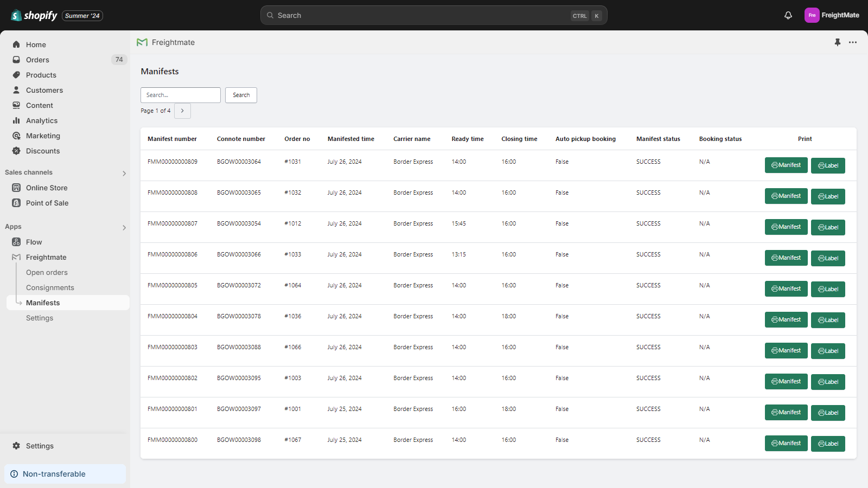Open the three-dot more actions menu

click(853, 42)
